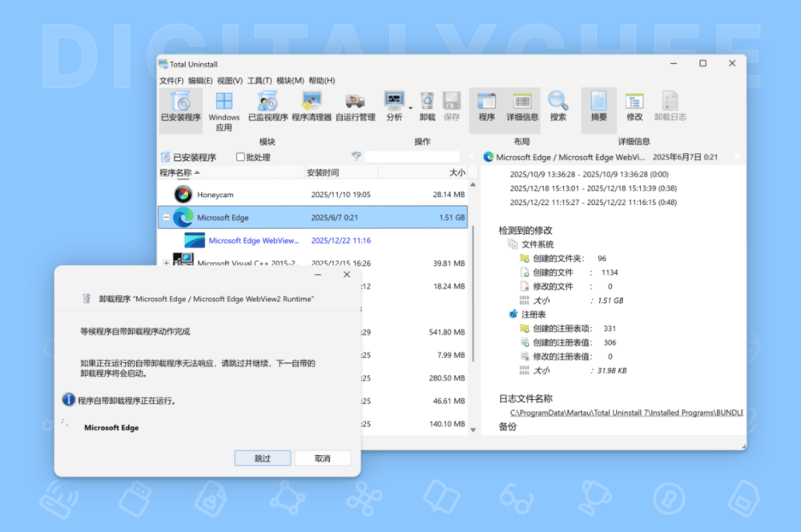The image size is (801, 532).
Task: Click the 140.10 MB size cell
Action: point(447,424)
